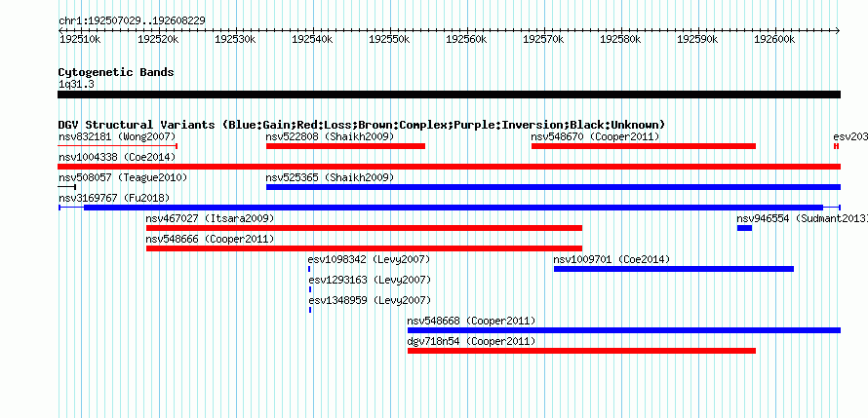Image resolution: width=868 pixels, height=418 pixels.
Task: Select the nsv946554 (Sudmant2013) label
Action: click(802, 218)
